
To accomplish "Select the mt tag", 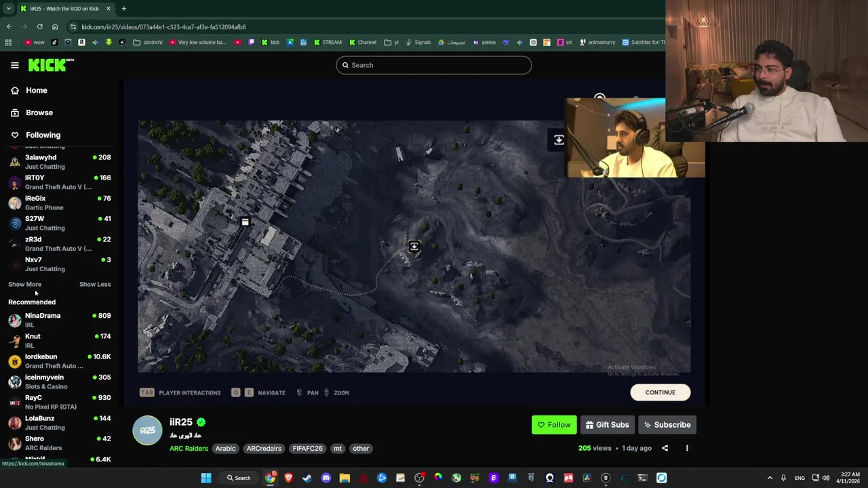I will pyautogui.click(x=338, y=448).
